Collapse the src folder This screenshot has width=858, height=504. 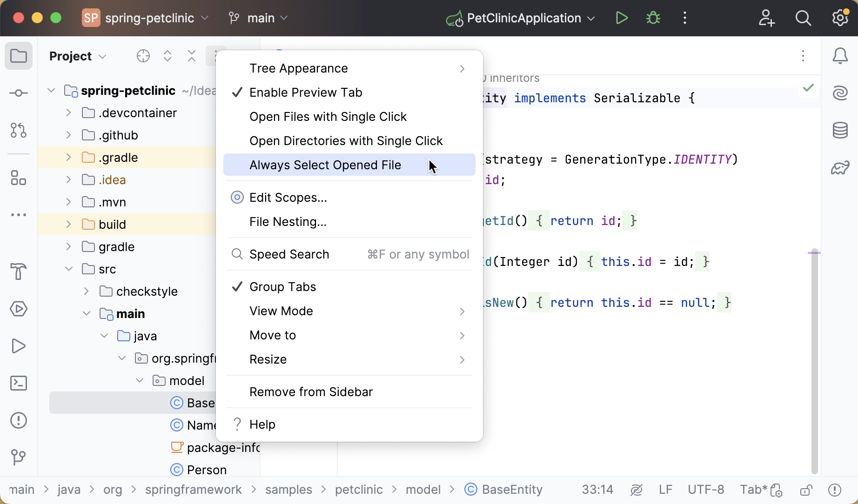click(x=69, y=269)
